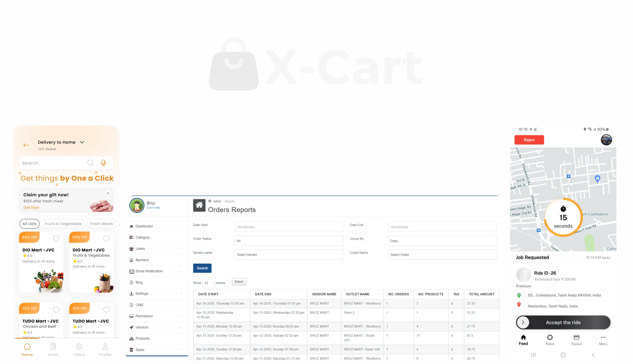Expand the Delivery to Home dropdown chevron
The image size is (633, 364).
(x=82, y=142)
